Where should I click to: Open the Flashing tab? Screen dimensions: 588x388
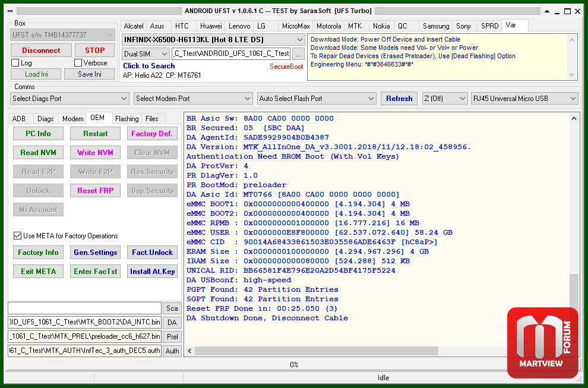(127, 119)
